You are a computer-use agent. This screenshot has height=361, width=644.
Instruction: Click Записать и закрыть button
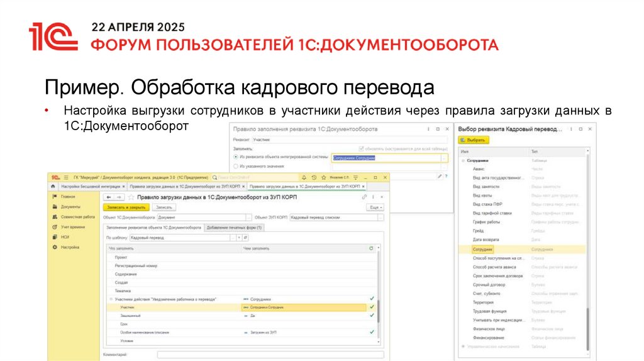tap(126, 208)
